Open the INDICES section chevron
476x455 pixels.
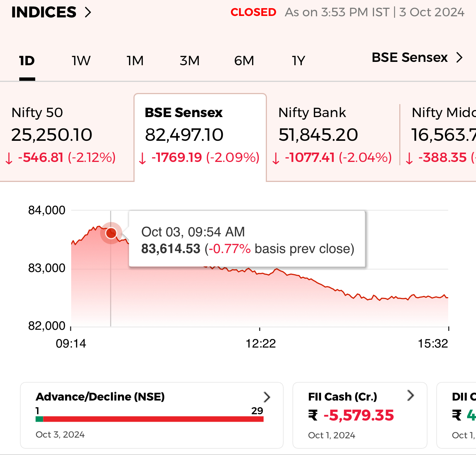coord(88,13)
